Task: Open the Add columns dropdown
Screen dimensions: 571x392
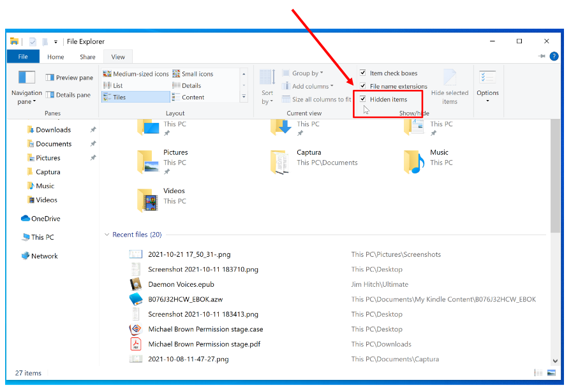Action: point(308,86)
